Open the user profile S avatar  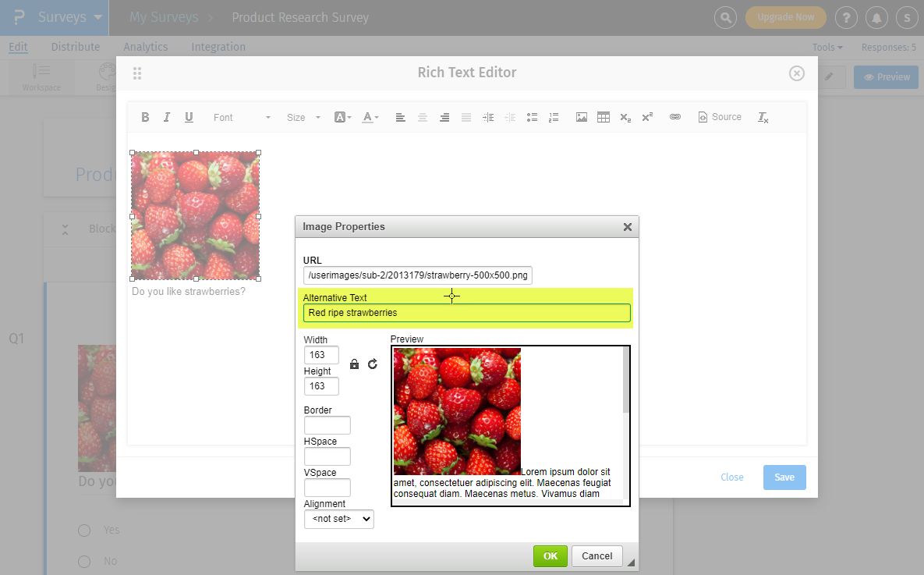tap(907, 18)
